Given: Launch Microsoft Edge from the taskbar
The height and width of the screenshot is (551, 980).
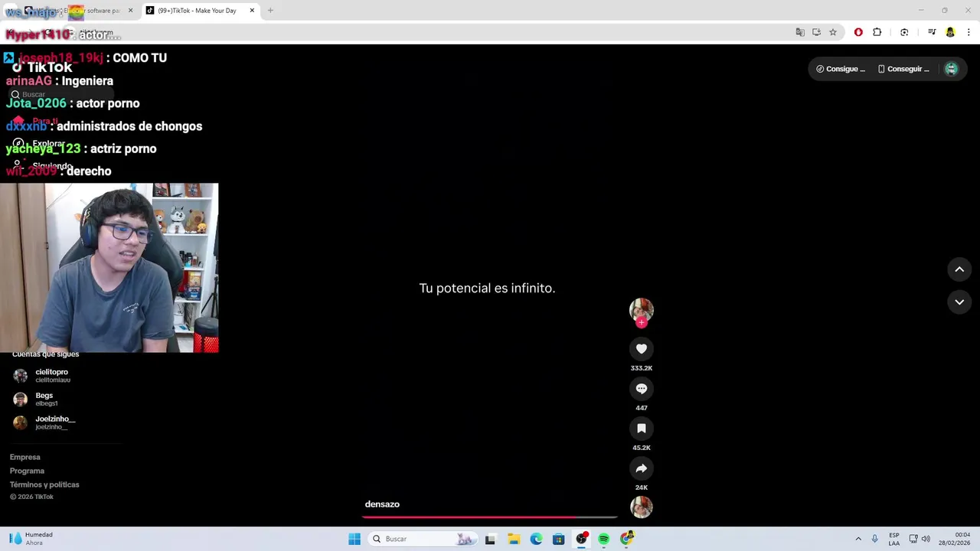Looking at the screenshot, I should (x=536, y=539).
